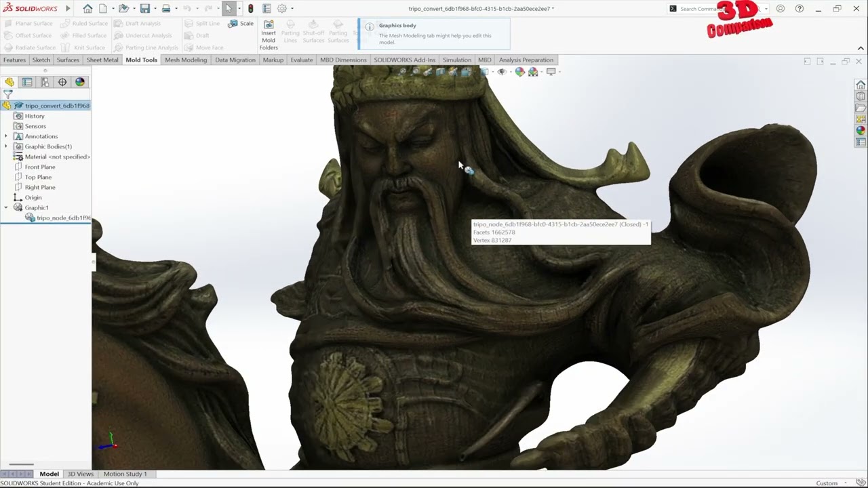
Task: Open the Motion Study 1 tab
Action: pos(125,474)
